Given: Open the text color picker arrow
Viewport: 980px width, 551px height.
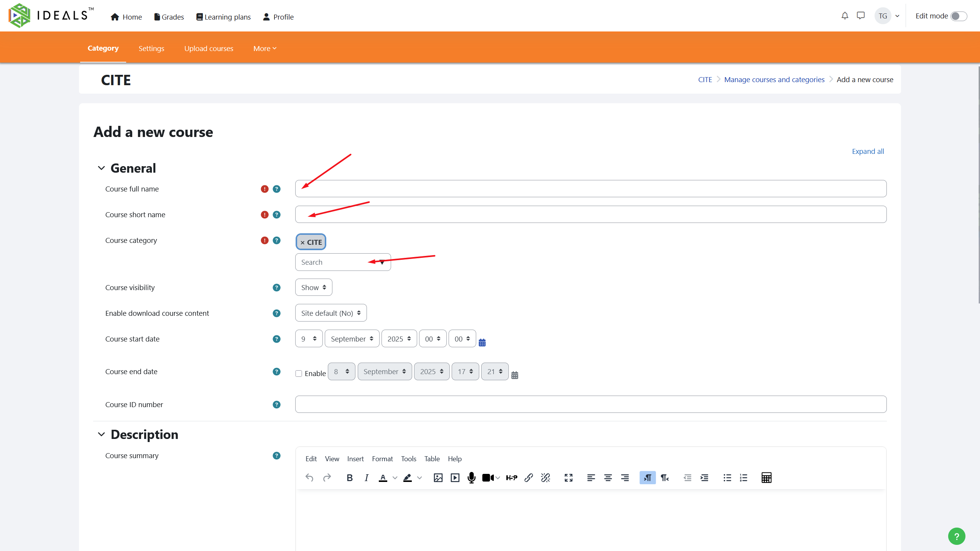Looking at the screenshot, I should point(395,478).
